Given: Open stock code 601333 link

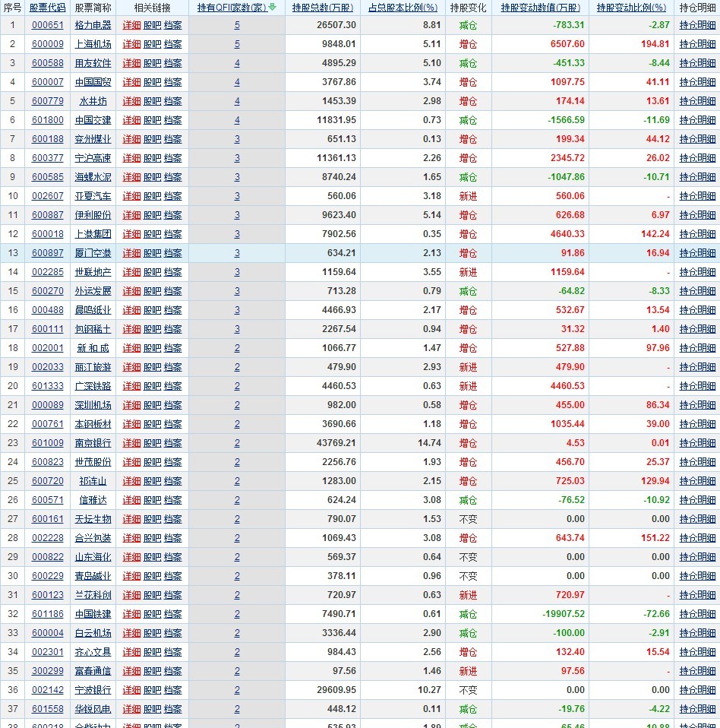Looking at the screenshot, I should 47,386.
